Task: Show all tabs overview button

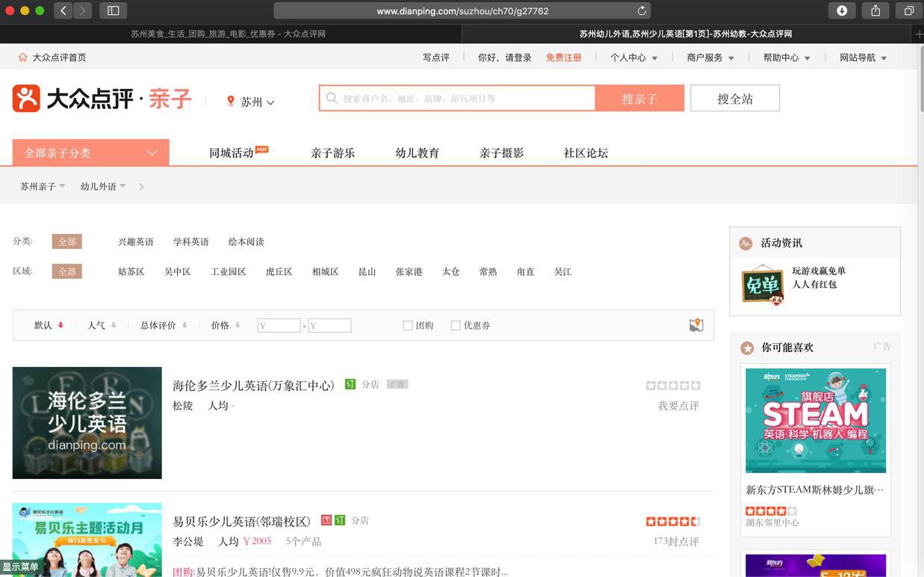Action: click(x=909, y=10)
